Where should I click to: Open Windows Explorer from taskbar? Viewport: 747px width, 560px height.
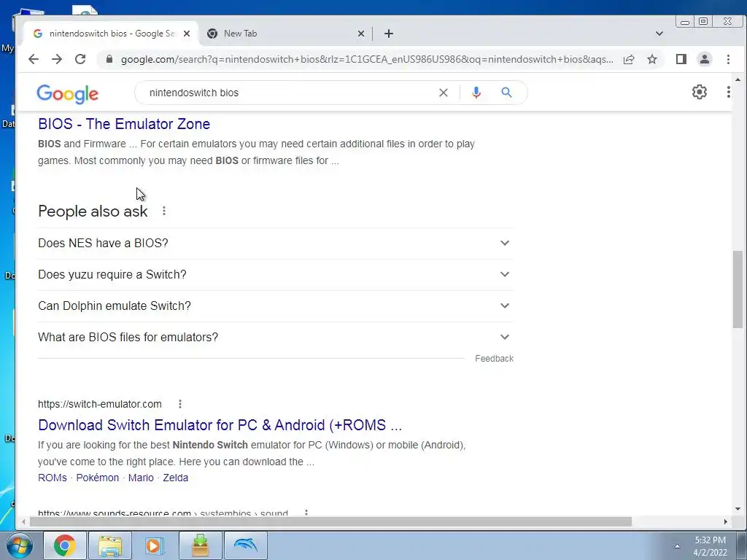(x=110, y=545)
